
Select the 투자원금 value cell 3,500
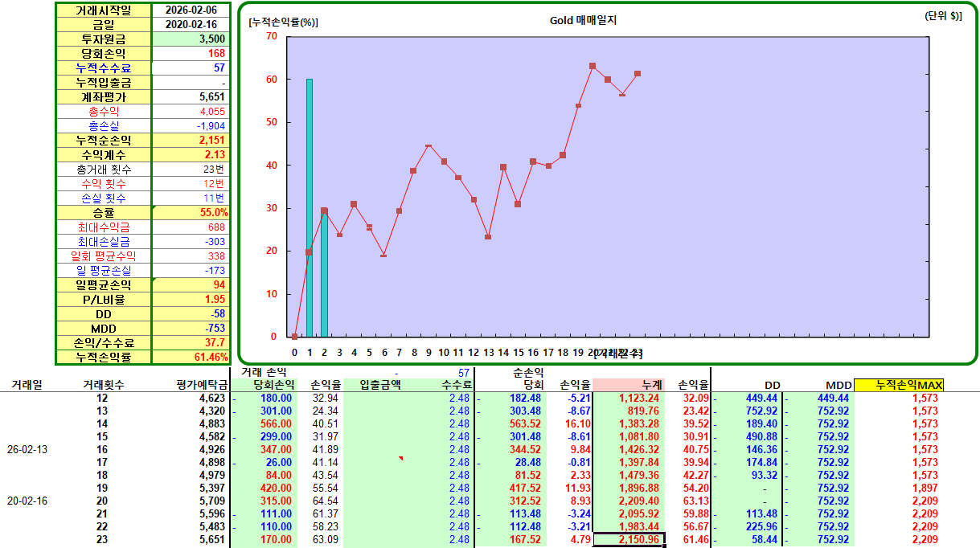190,39
